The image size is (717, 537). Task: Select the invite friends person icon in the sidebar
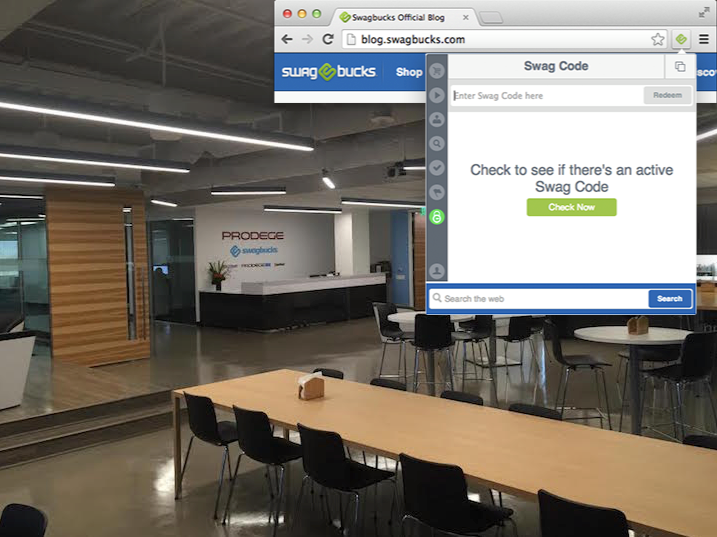[437, 119]
